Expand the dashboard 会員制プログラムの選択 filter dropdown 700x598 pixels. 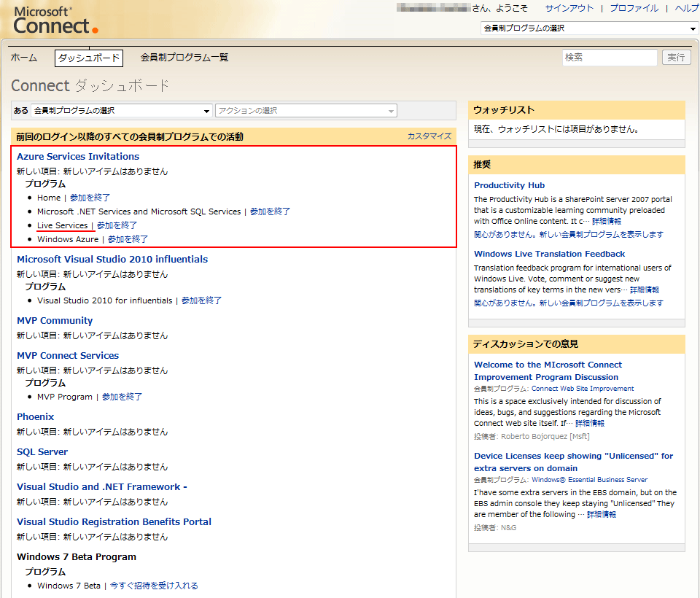(121, 111)
